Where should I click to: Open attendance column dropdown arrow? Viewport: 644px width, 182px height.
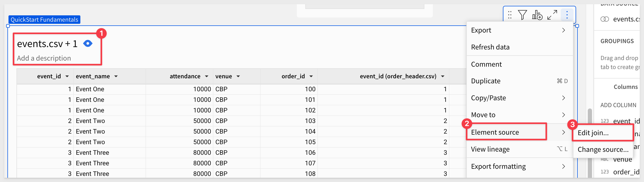207,76
